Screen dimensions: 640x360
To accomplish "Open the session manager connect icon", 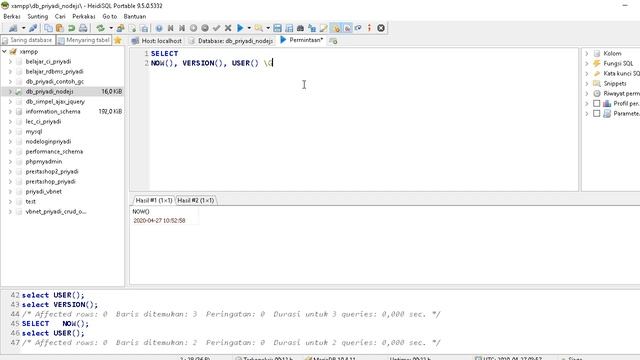I will click(x=13, y=28).
